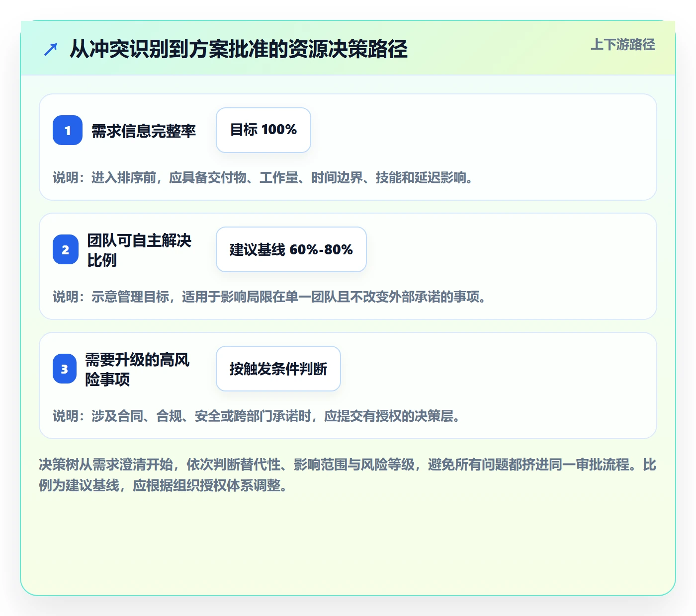Click the number 3 step badge
The image size is (696, 616).
coord(65,369)
